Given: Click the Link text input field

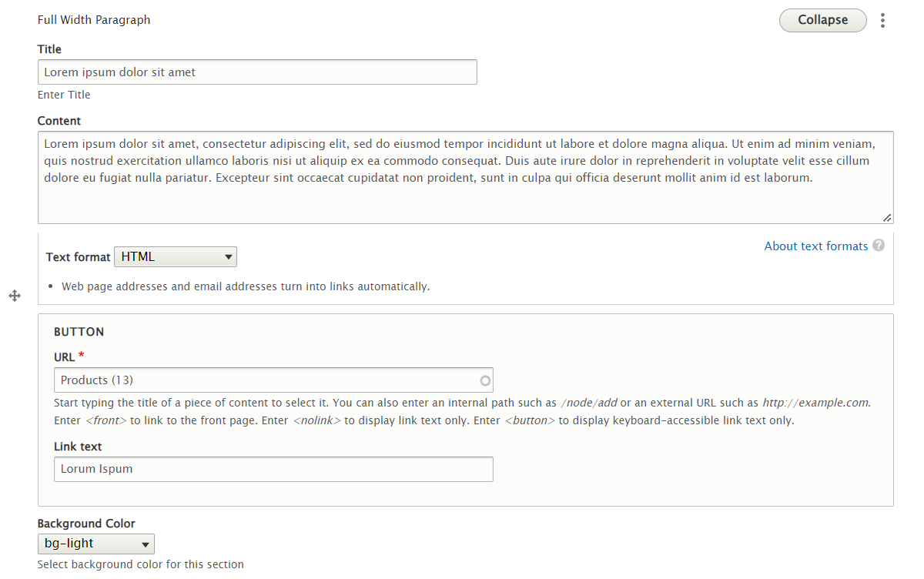Looking at the screenshot, I should coord(273,469).
